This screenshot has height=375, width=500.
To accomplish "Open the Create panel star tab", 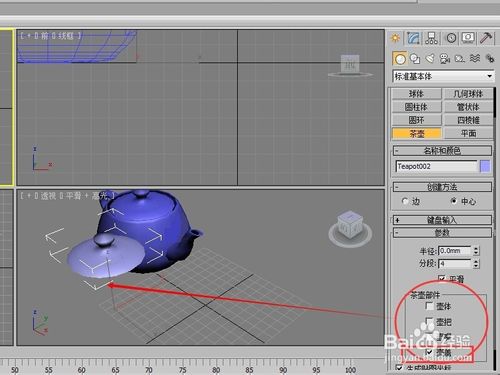I will coord(396,38).
